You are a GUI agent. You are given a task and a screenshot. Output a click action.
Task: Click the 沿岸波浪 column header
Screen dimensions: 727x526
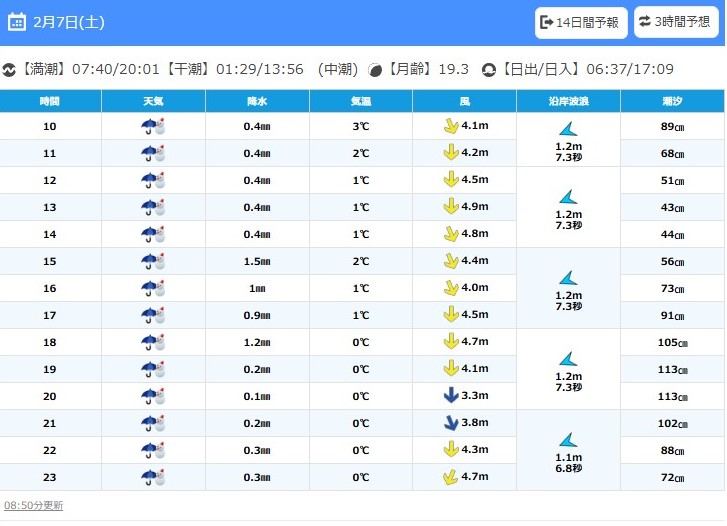568,101
